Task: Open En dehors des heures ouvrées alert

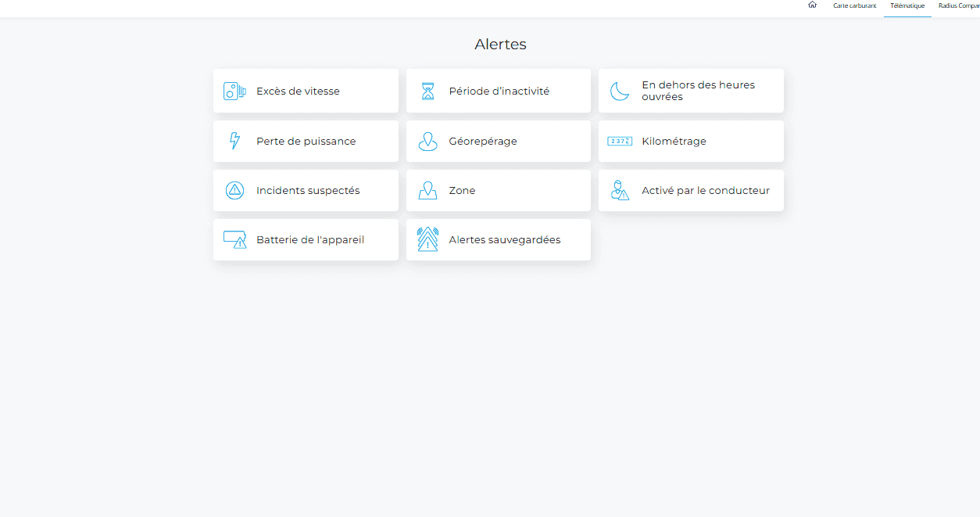Action: coord(698,91)
